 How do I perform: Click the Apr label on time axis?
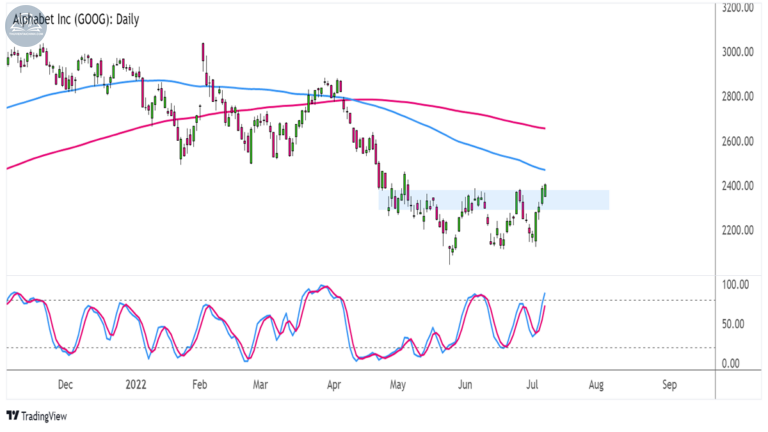click(x=334, y=384)
